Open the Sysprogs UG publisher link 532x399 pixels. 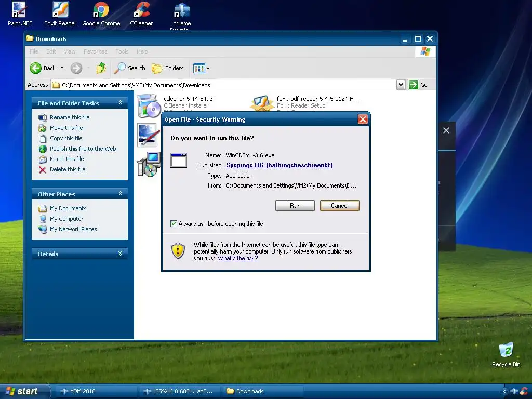(x=279, y=165)
